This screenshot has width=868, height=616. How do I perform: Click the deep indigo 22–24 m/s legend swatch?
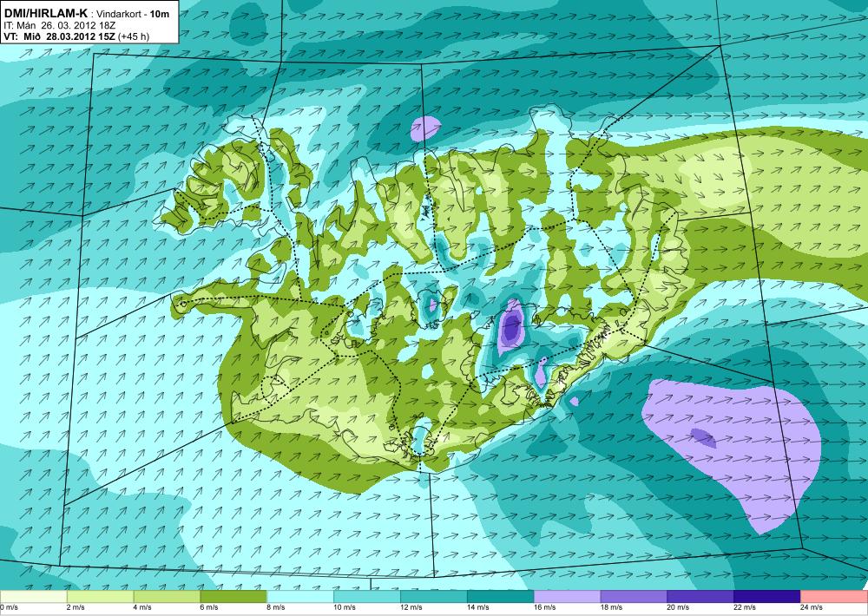(767, 597)
